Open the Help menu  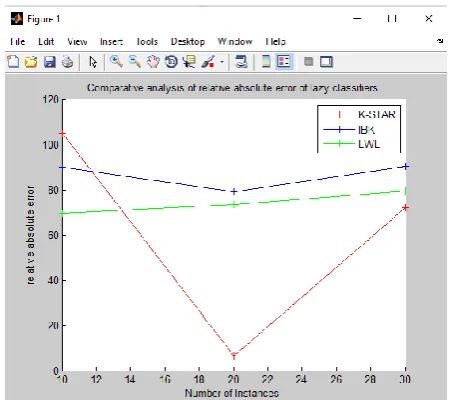(276, 42)
